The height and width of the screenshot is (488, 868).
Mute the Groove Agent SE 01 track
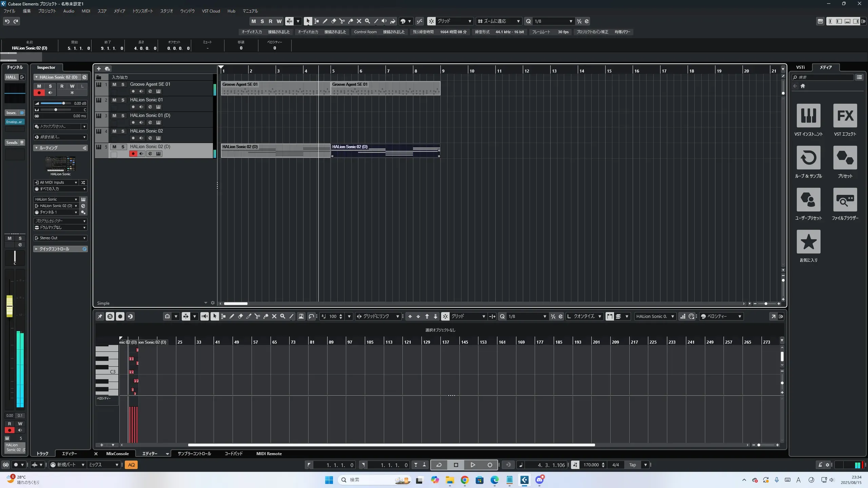(x=114, y=84)
